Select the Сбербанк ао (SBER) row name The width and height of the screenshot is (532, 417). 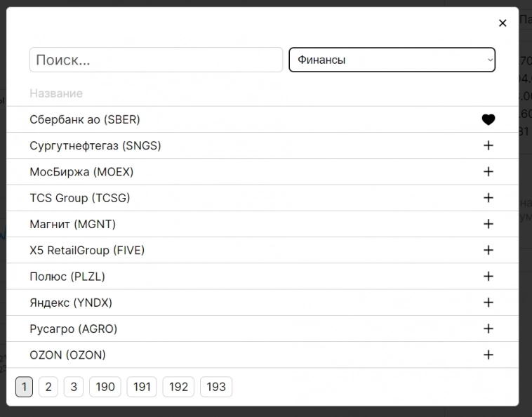[x=85, y=119]
